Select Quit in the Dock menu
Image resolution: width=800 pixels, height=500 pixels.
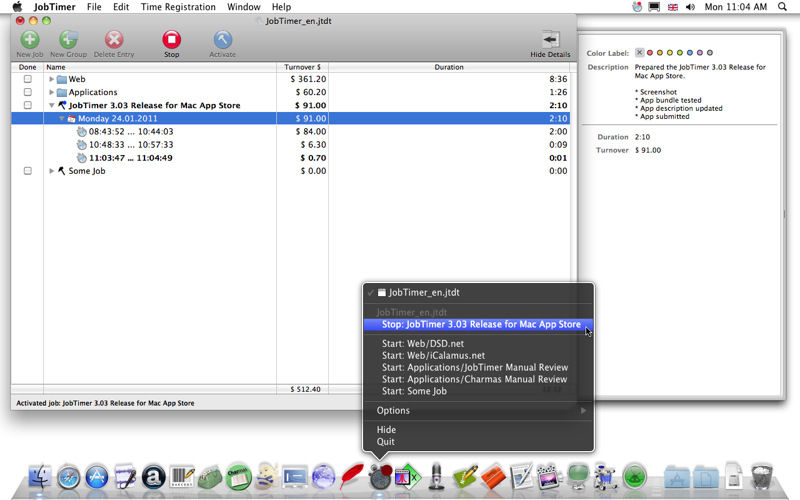click(479, 442)
